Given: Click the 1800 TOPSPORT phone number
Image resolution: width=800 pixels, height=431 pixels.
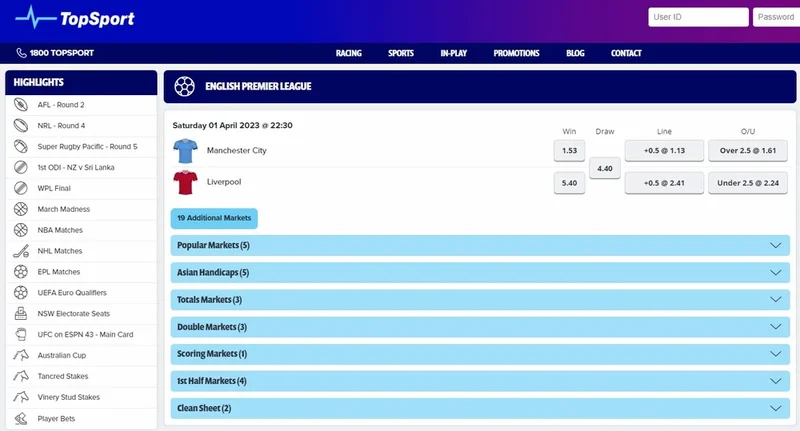Looking at the screenshot, I should [62, 53].
